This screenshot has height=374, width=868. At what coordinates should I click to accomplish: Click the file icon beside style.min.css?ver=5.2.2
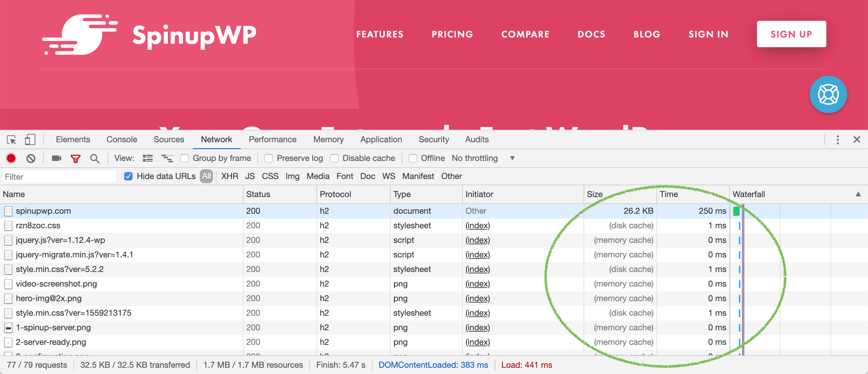8,269
